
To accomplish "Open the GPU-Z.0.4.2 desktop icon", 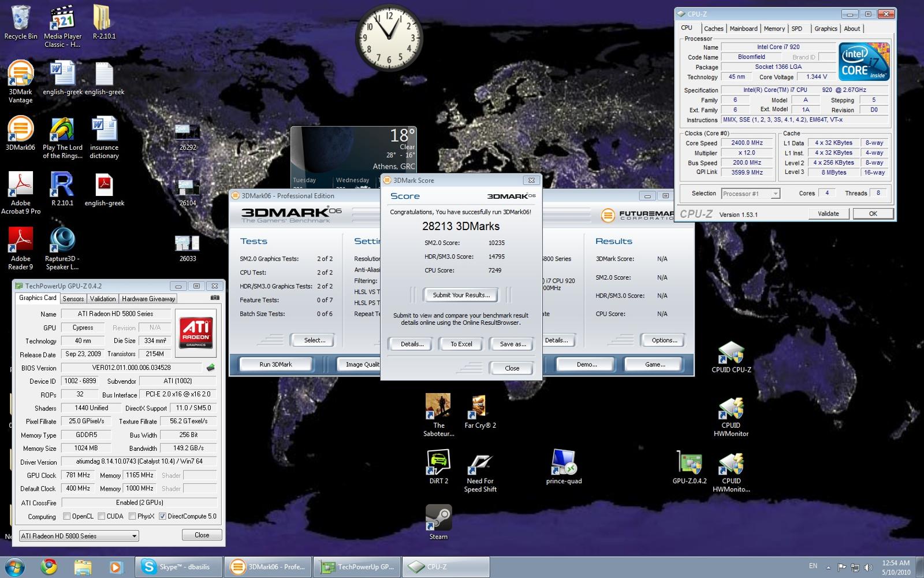I will pos(690,467).
